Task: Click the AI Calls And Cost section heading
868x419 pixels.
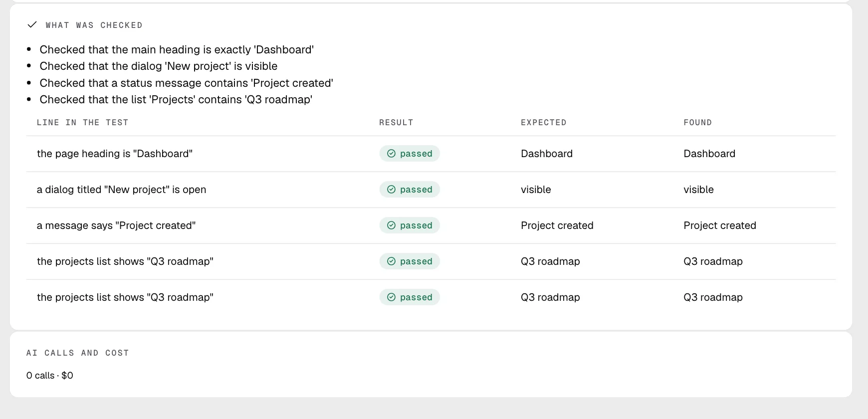Action: 78,353
